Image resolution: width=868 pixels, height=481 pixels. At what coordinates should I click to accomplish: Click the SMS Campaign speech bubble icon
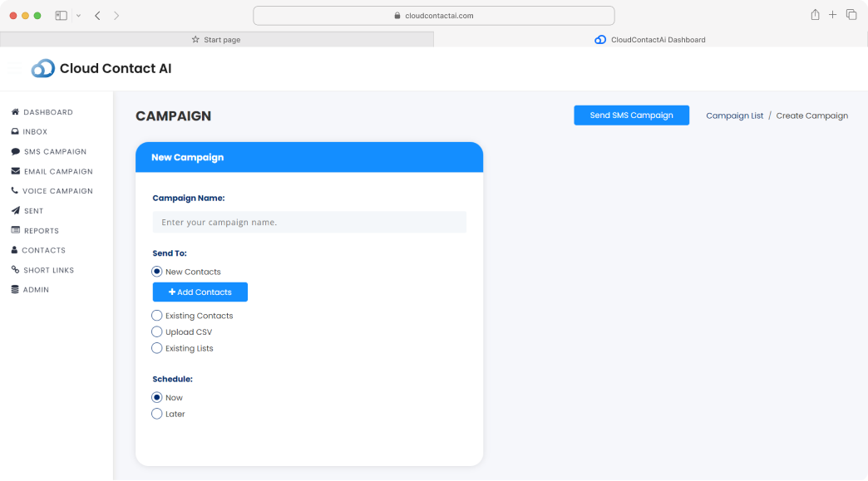[x=15, y=152]
